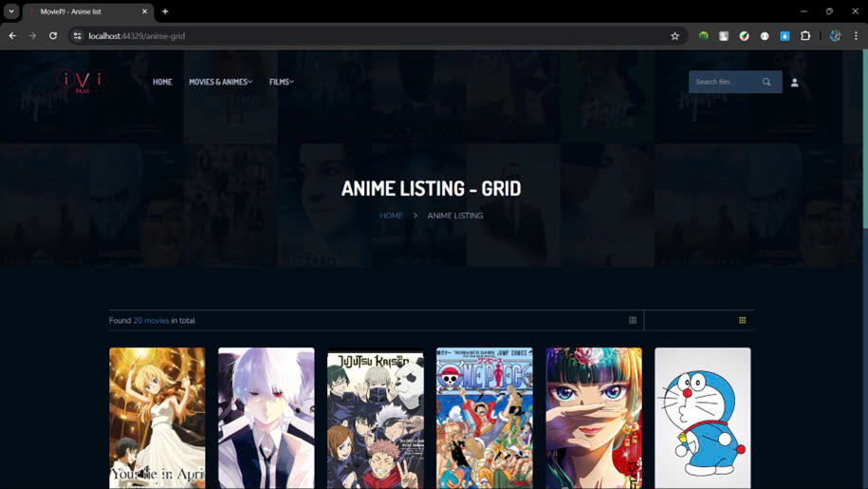Image resolution: width=868 pixels, height=489 pixels.
Task: Select the '20 movies' count text
Action: [x=151, y=321]
